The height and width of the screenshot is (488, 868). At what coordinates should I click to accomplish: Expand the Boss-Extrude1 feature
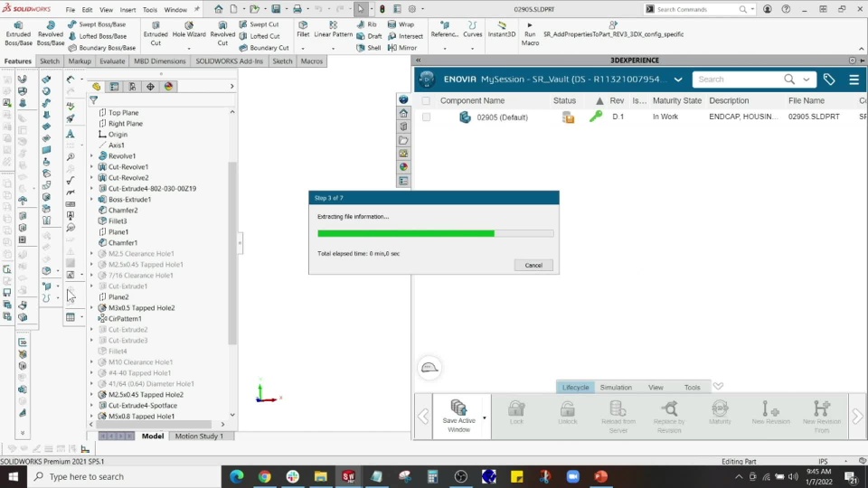point(92,199)
